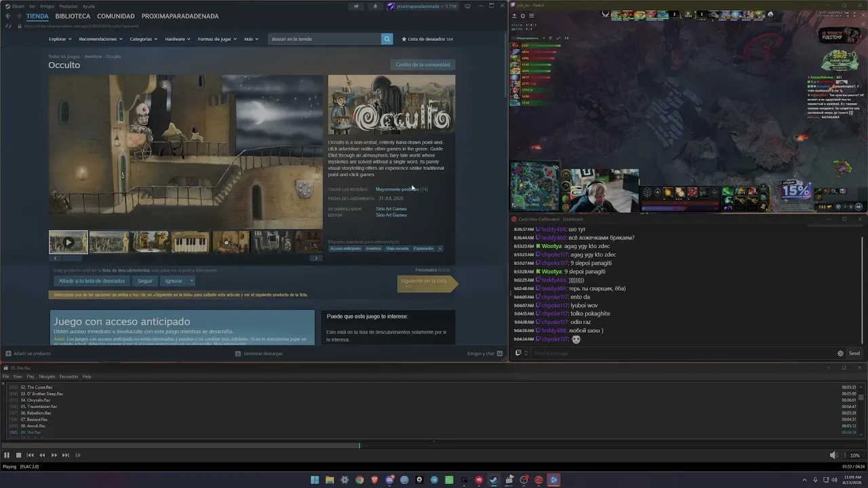Screen dimensions: 868x488
Task: Click the store search magnifier button
Action: coord(387,39)
